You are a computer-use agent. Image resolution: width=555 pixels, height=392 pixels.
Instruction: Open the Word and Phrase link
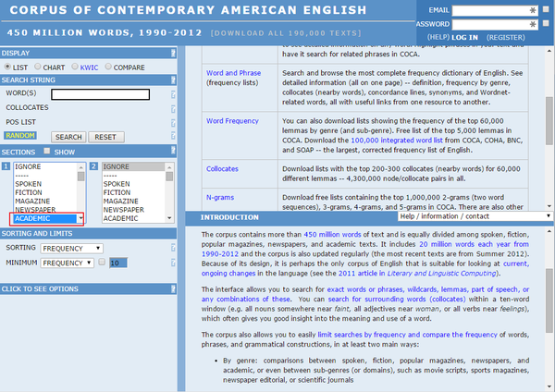pos(234,73)
